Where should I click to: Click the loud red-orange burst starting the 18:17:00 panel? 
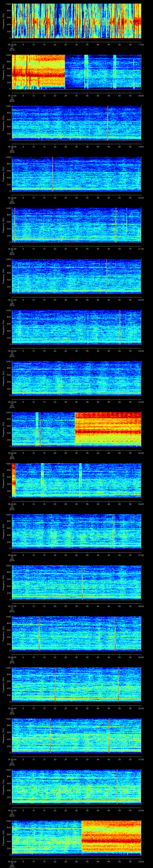coord(38,72)
